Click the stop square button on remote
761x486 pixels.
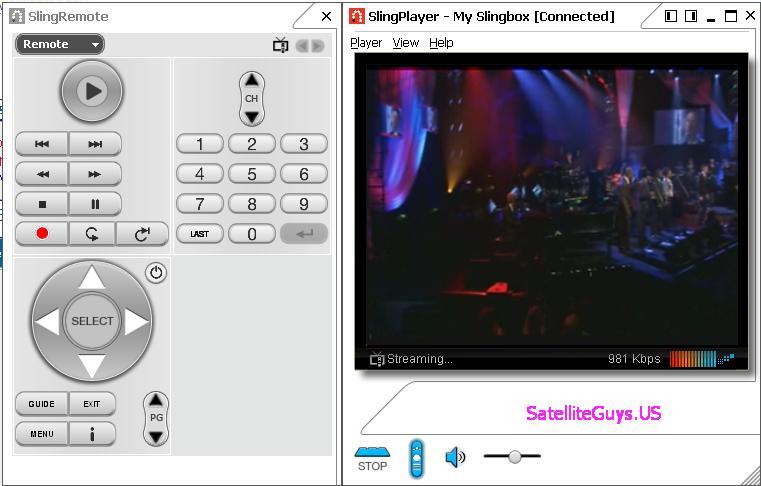(x=42, y=204)
